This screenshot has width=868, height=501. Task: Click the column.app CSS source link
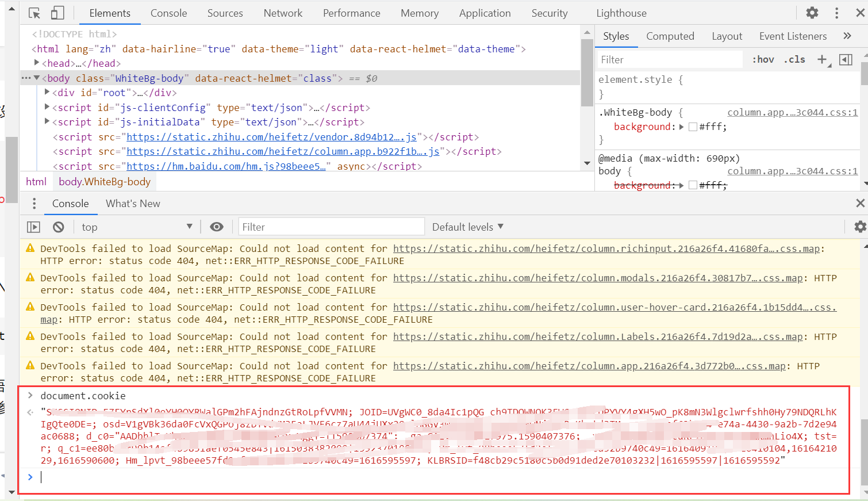coord(792,112)
